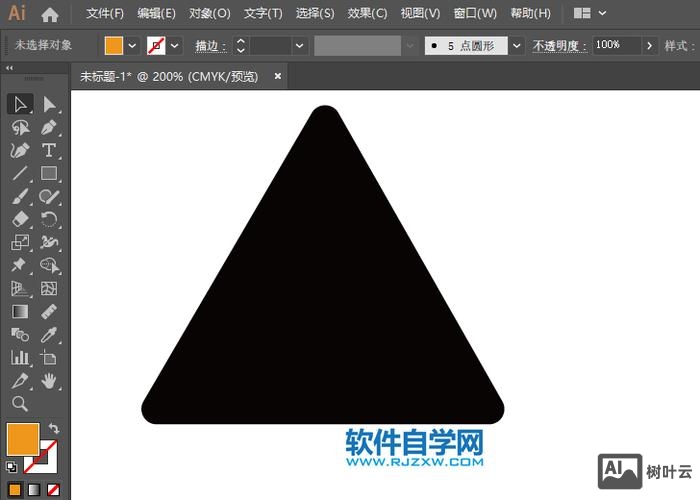Open the 帮助(H) menu
This screenshot has width=700, height=500.
pyautogui.click(x=530, y=13)
